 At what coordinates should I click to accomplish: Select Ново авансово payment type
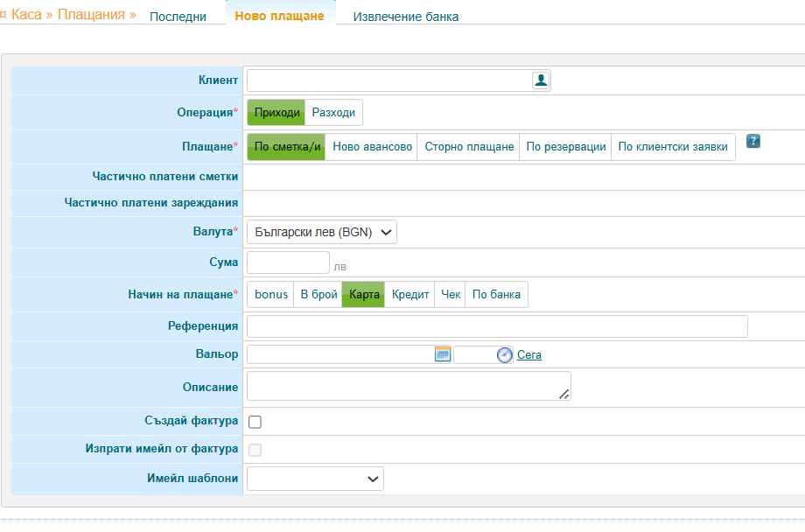[x=372, y=147]
